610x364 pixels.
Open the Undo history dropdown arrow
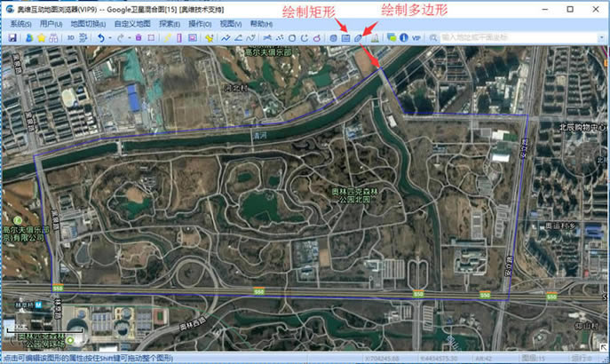(x=110, y=37)
